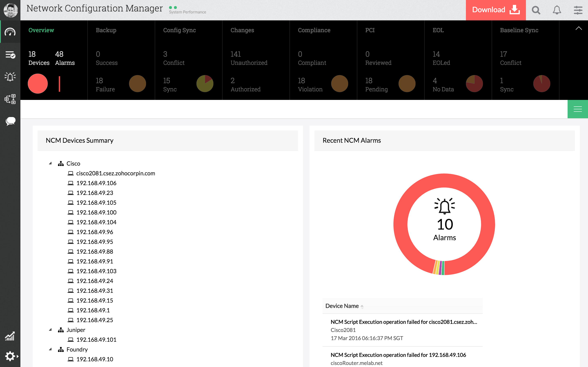Click the inventory checklist sidebar icon
The width and height of the screenshot is (588, 367).
point(10,55)
